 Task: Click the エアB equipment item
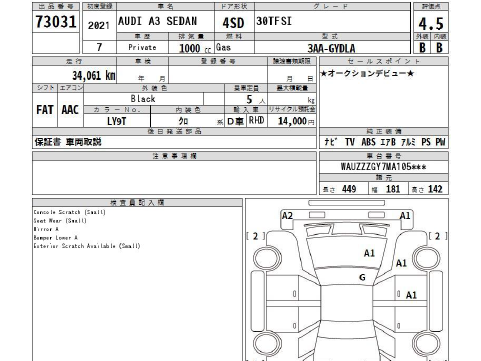point(388,142)
